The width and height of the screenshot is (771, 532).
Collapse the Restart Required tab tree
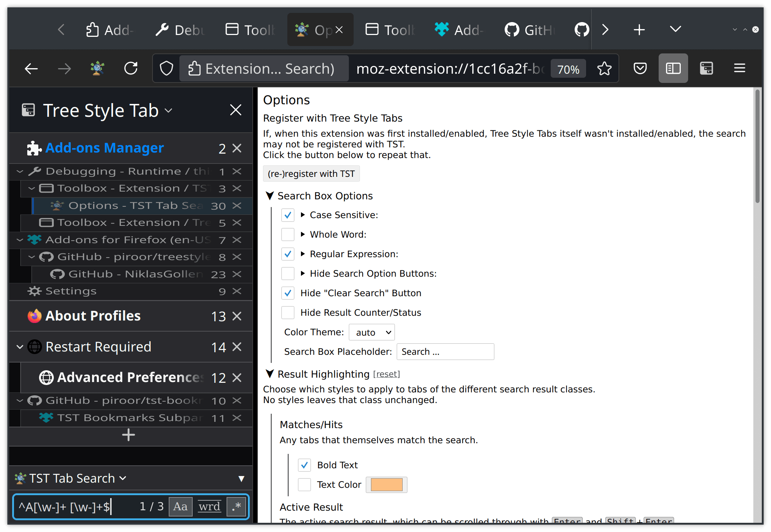pos(20,347)
